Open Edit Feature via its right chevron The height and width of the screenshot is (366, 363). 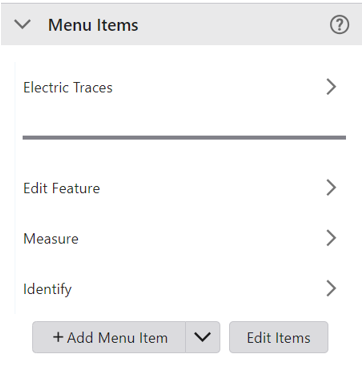[x=331, y=188]
